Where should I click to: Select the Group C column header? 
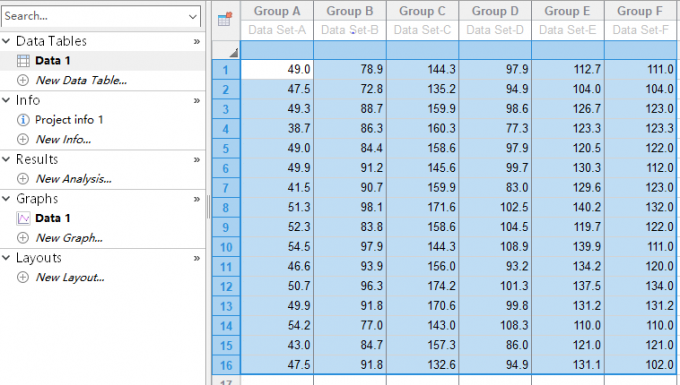[x=422, y=11]
